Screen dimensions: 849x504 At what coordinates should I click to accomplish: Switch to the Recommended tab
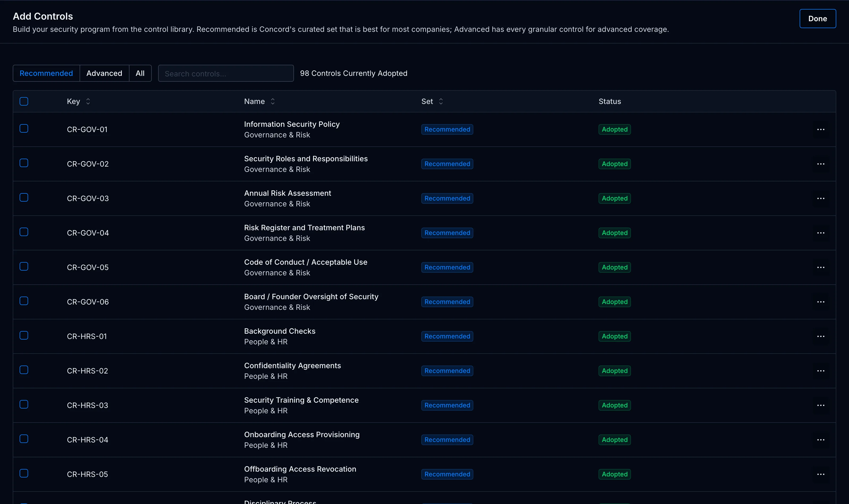click(x=46, y=73)
